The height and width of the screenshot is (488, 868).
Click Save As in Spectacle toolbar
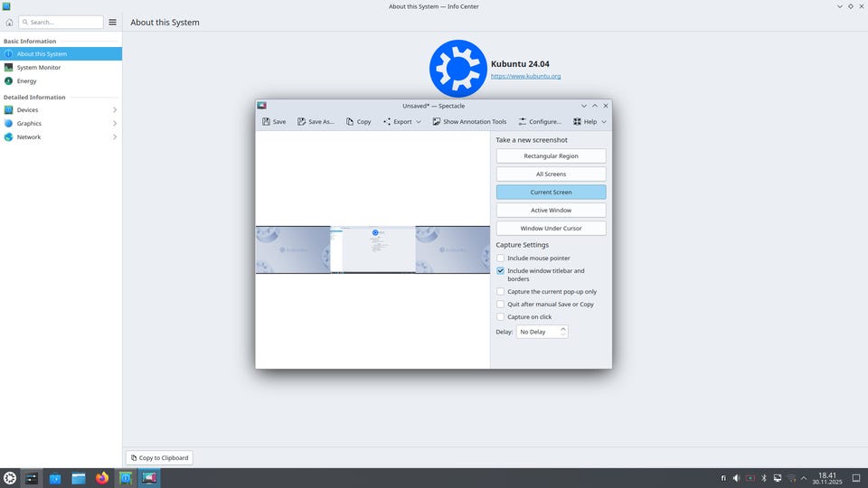[x=316, y=121]
